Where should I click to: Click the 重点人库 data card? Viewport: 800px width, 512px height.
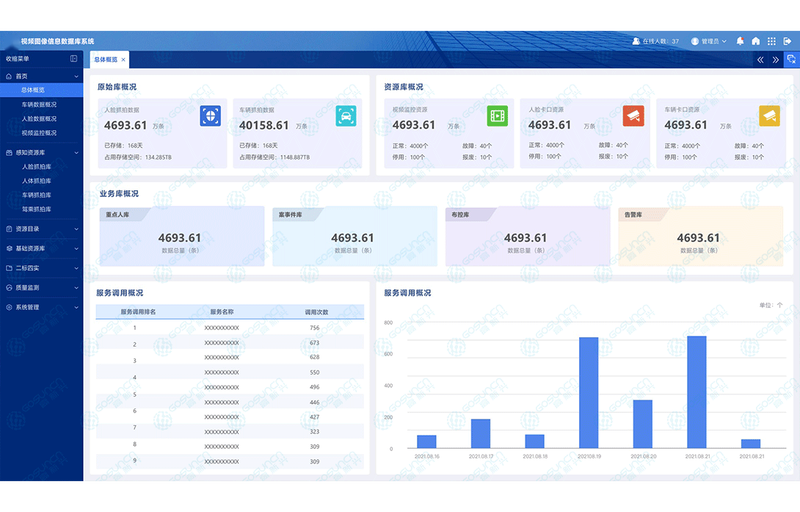click(x=182, y=236)
